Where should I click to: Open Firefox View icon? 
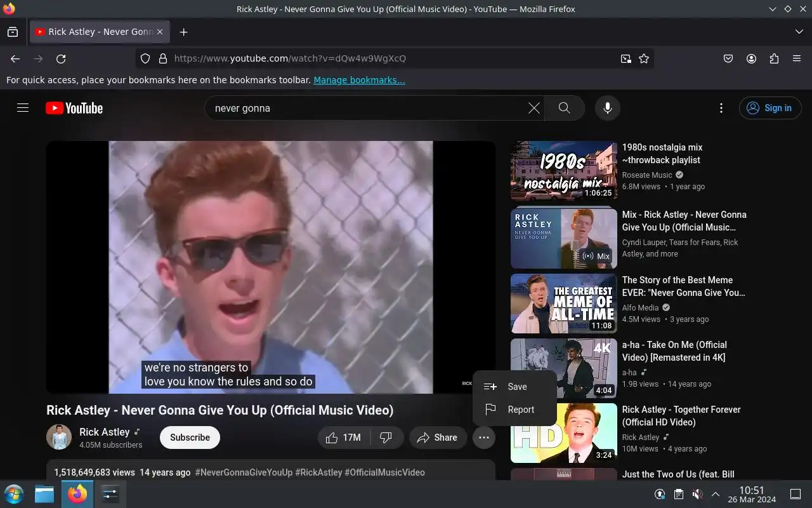(x=13, y=32)
